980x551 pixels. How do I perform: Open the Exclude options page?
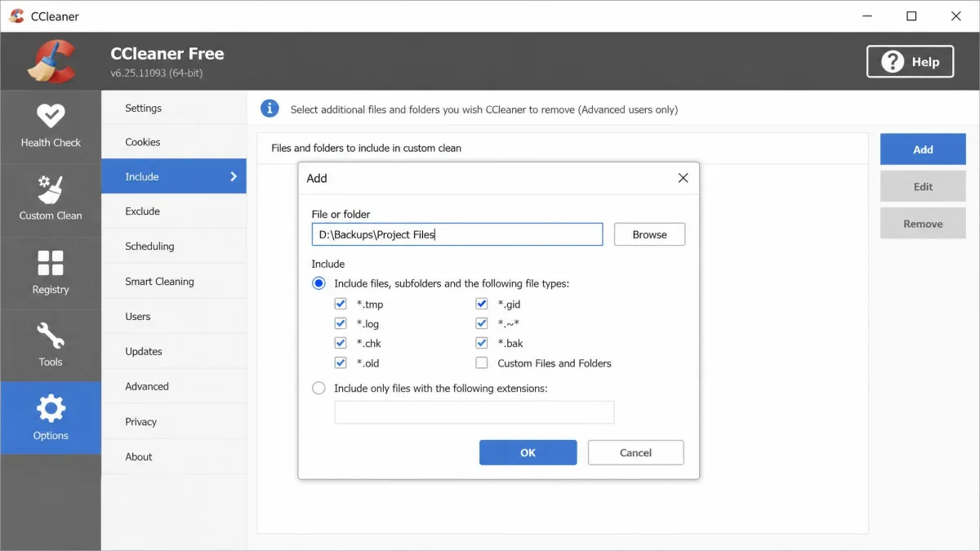pos(174,211)
